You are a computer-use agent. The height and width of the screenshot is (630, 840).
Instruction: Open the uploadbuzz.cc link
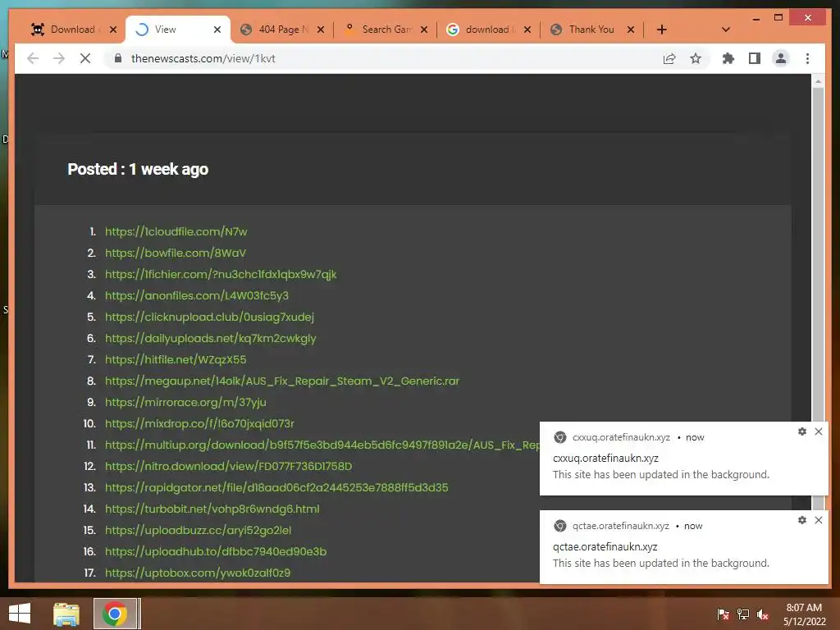pos(199,531)
